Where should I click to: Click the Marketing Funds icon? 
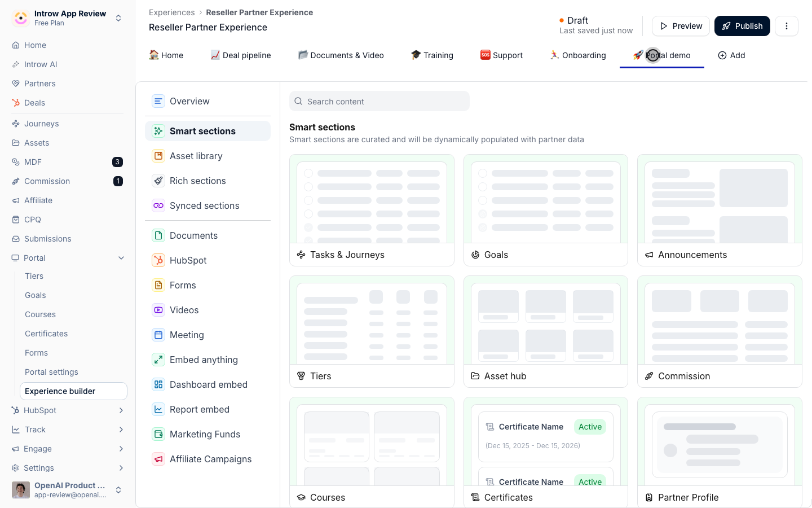(158, 434)
